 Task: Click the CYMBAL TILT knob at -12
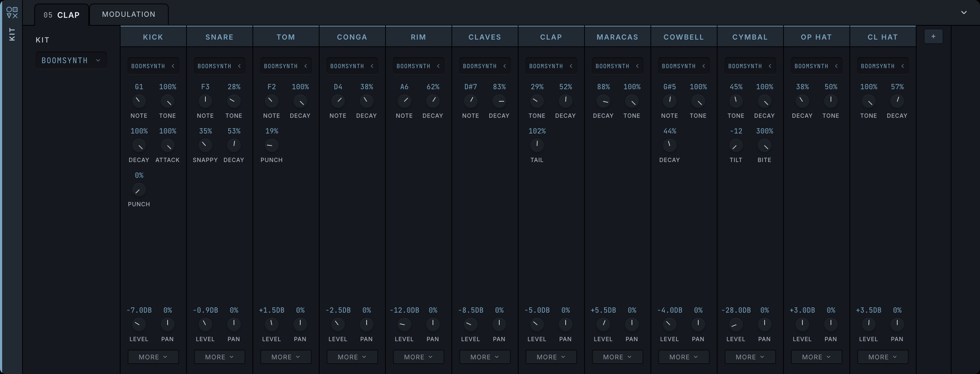tap(736, 145)
